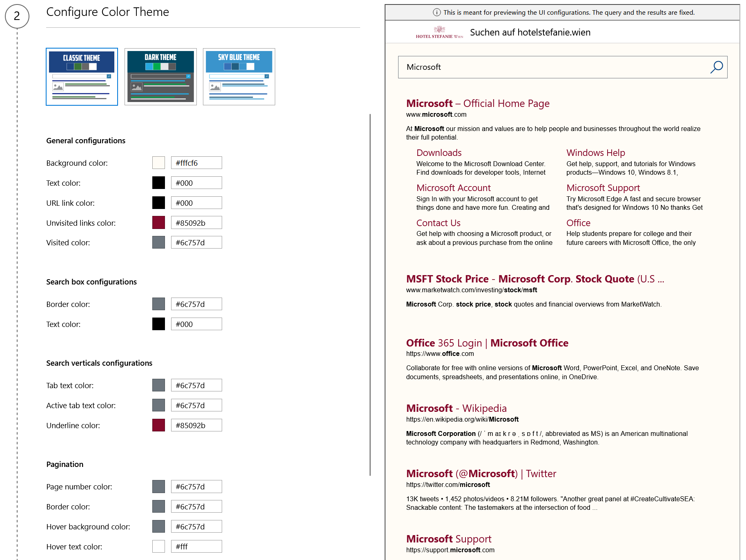Edit the search box Text color field

tap(196, 324)
